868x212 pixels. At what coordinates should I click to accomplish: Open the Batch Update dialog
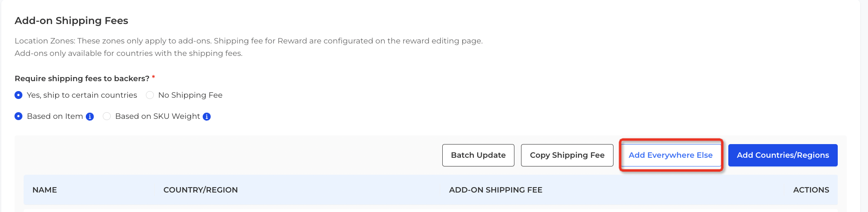[x=478, y=155]
